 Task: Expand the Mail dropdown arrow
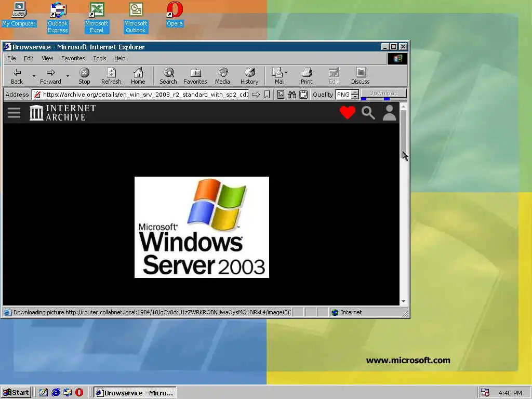click(x=286, y=72)
